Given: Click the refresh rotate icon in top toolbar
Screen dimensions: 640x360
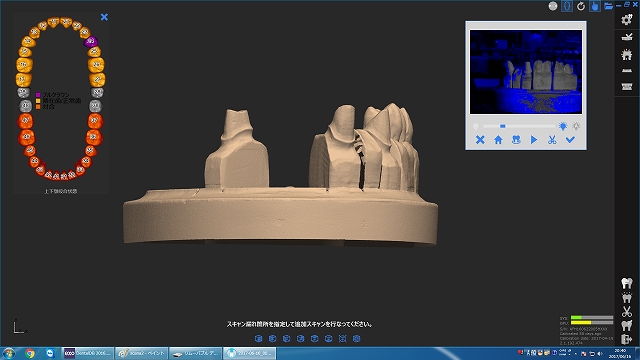Looking at the screenshot, I should tap(581, 6).
